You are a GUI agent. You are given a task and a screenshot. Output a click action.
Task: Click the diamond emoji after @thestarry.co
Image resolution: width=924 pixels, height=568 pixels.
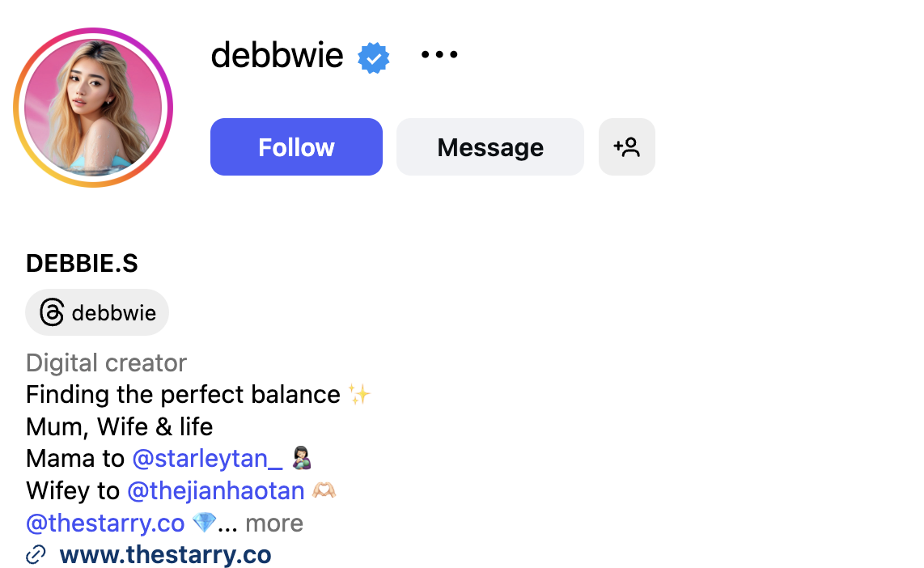point(204,523)
